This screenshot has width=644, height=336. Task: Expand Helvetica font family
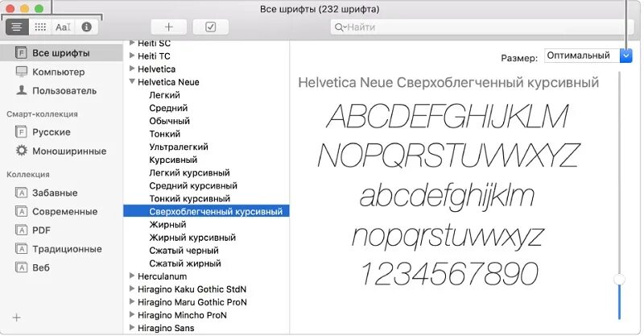click(132, 68)
